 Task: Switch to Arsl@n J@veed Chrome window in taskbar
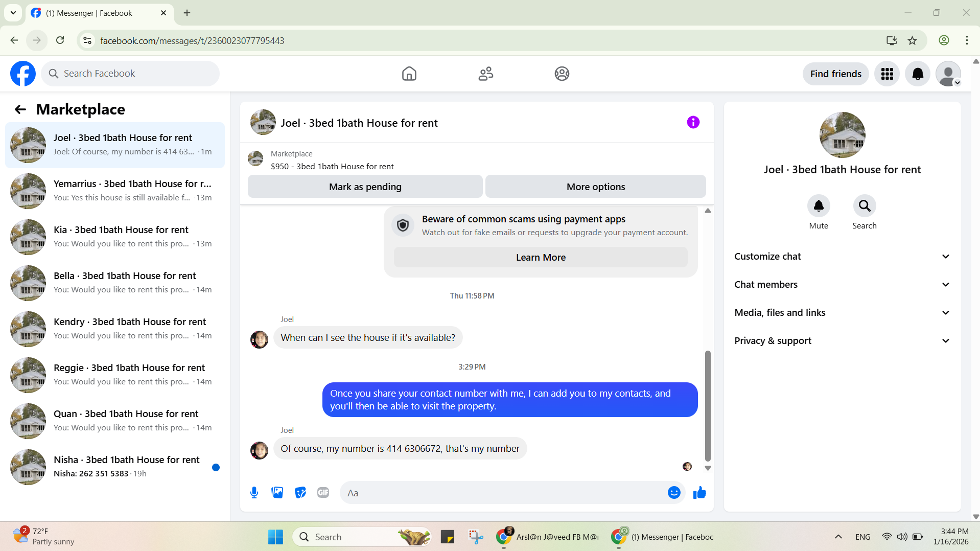point(547,537)
